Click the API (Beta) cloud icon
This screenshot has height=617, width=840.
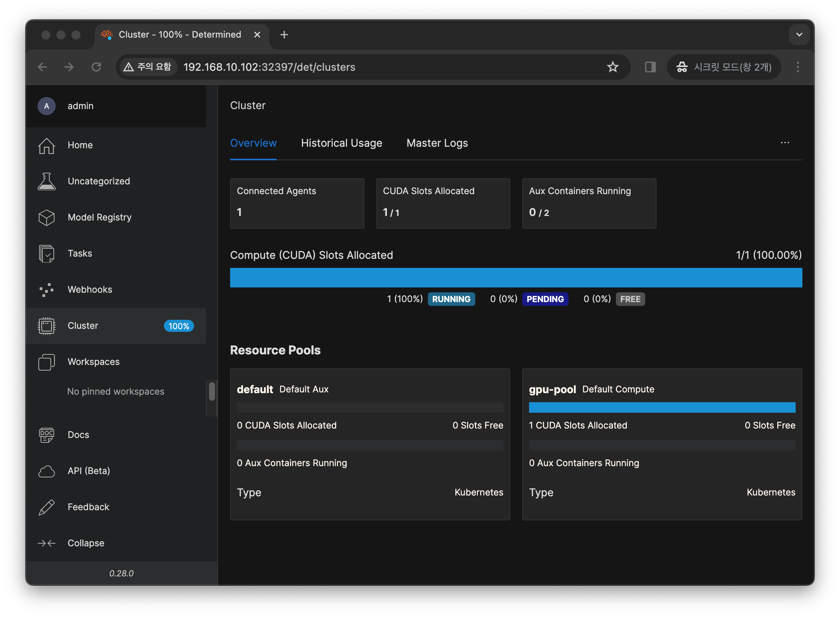[47, 471]
